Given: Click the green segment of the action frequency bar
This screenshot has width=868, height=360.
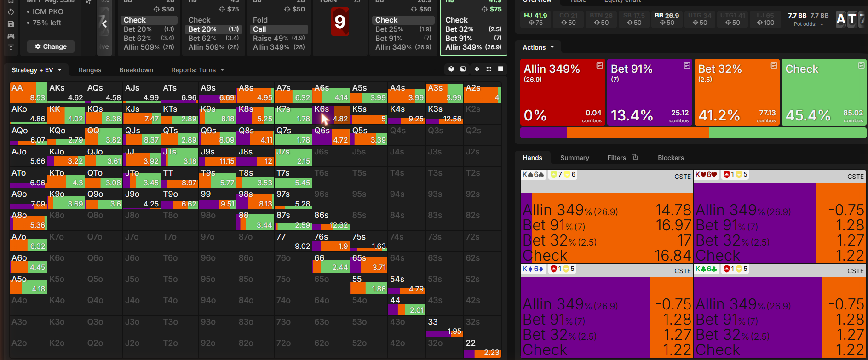Looking at the screenshot, I should pyautogui.click(x=788, y=133).
